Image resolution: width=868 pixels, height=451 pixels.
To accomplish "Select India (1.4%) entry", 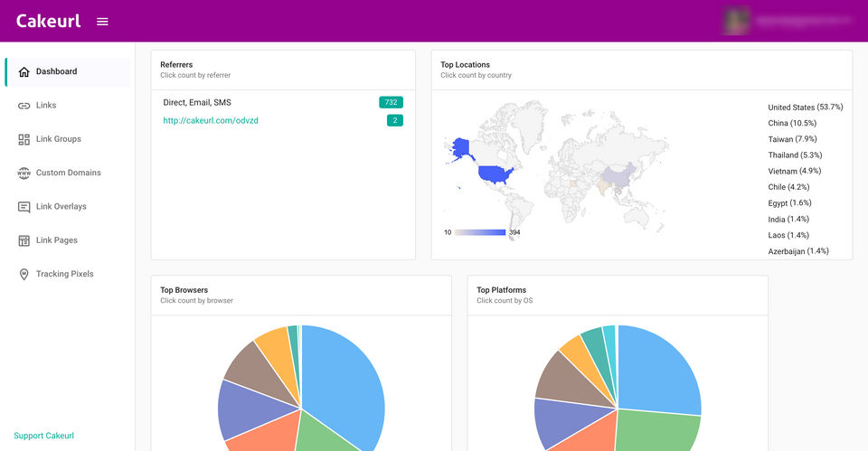I will pos(788,219).
